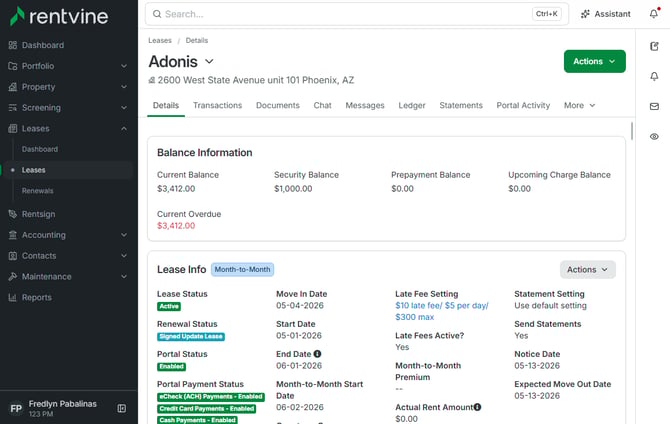The height and width of the screenshot is (424, 670).
Task: Click the FP user avatar
Action: [16, 408]
